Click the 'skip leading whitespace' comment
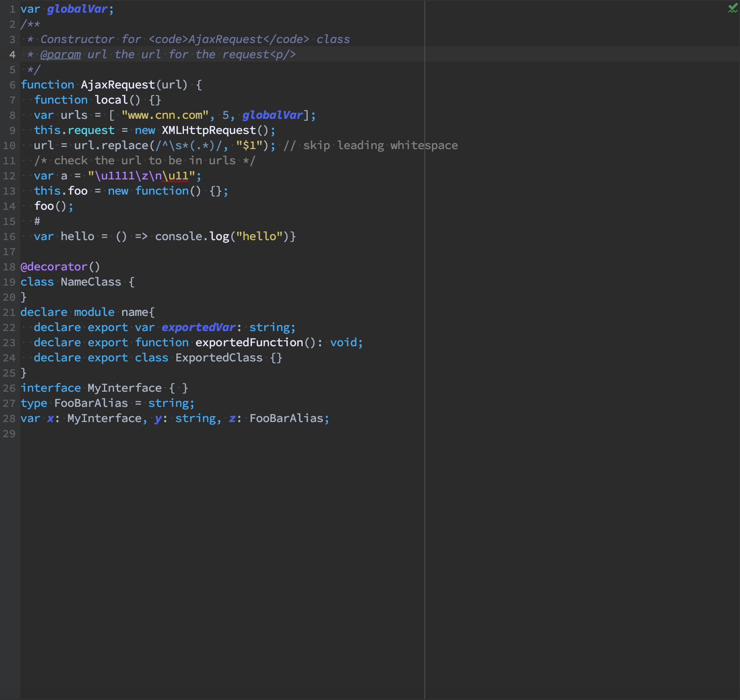Viewport: 740px width, 700px height. (371, 145)
